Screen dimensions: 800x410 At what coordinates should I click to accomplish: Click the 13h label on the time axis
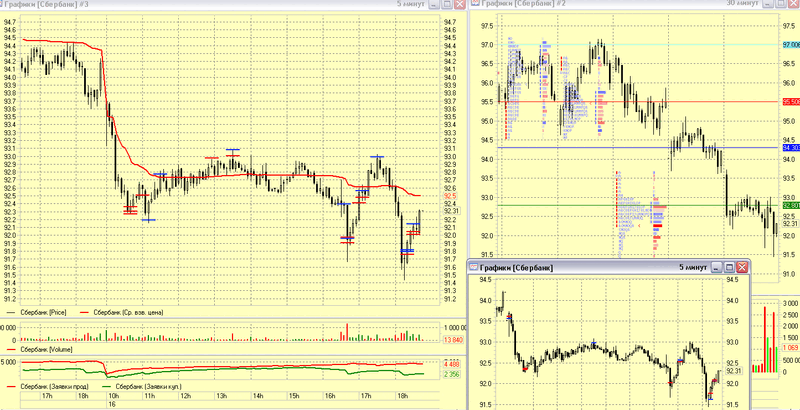(x=221, y=396)
